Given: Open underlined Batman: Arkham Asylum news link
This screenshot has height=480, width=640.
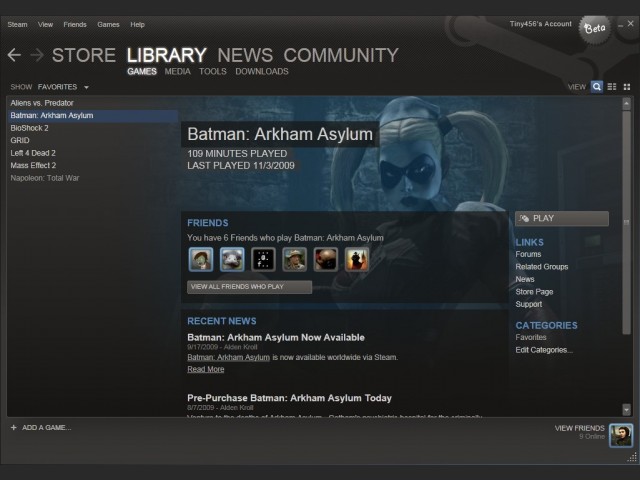Looking at the screenshot, I should (229, 358).
